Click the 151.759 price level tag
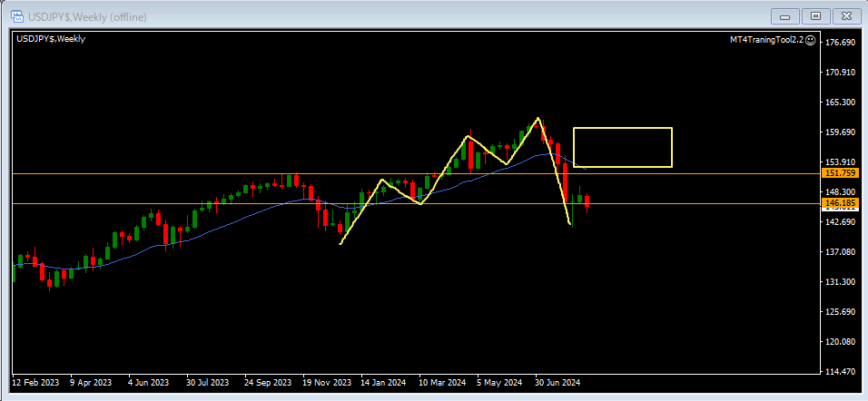This screenshot has width=868, height=401. pos(839,173)
